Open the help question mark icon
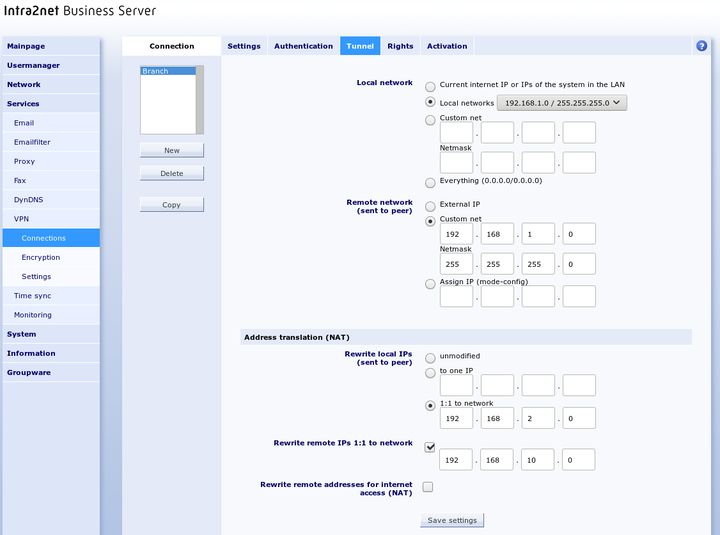Image resolution: width=720 pixels, height=535 pixels. coord(701,46)
